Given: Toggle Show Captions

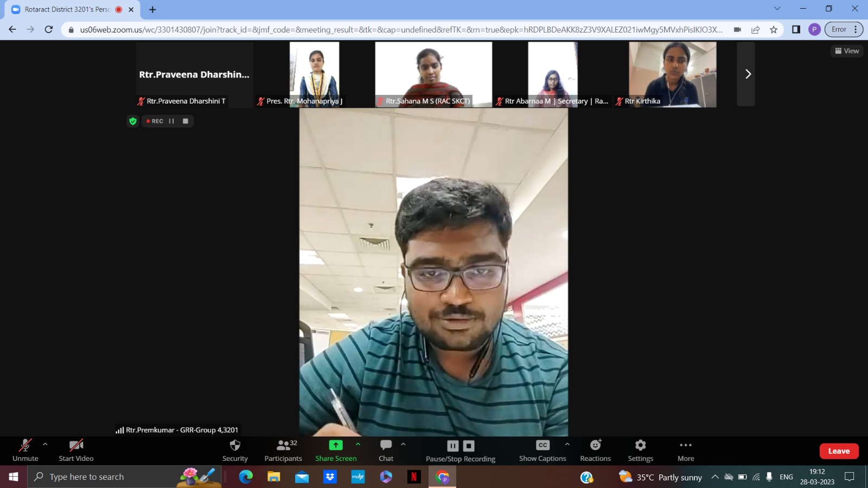Looking at the screenshot, I should point(542,446).
